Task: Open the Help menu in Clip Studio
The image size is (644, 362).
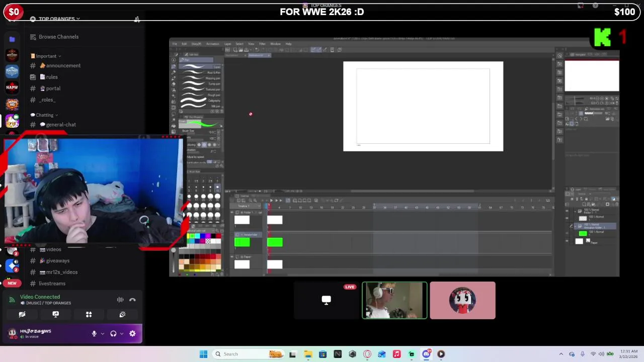Action: 288,44
